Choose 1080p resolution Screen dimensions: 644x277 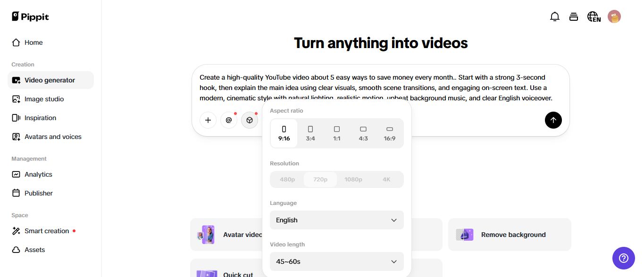click(x=353, y=179)
